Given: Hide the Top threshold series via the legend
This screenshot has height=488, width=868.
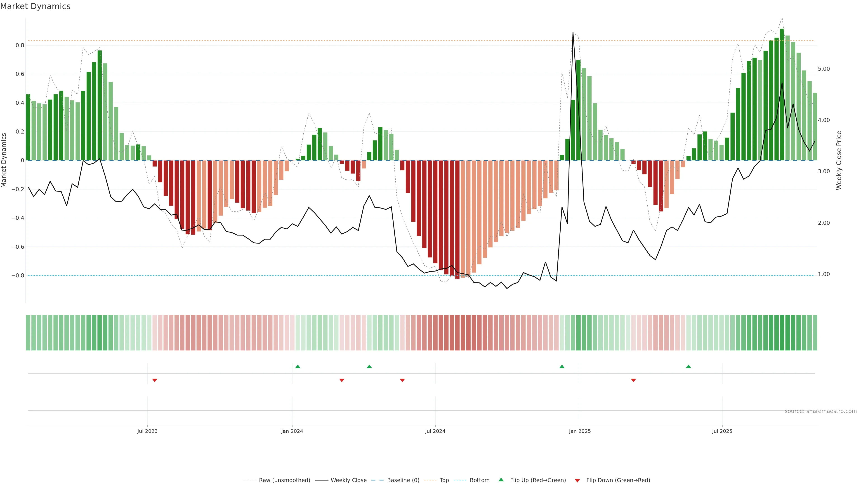Looking at the screenshot, I should 444,480.
